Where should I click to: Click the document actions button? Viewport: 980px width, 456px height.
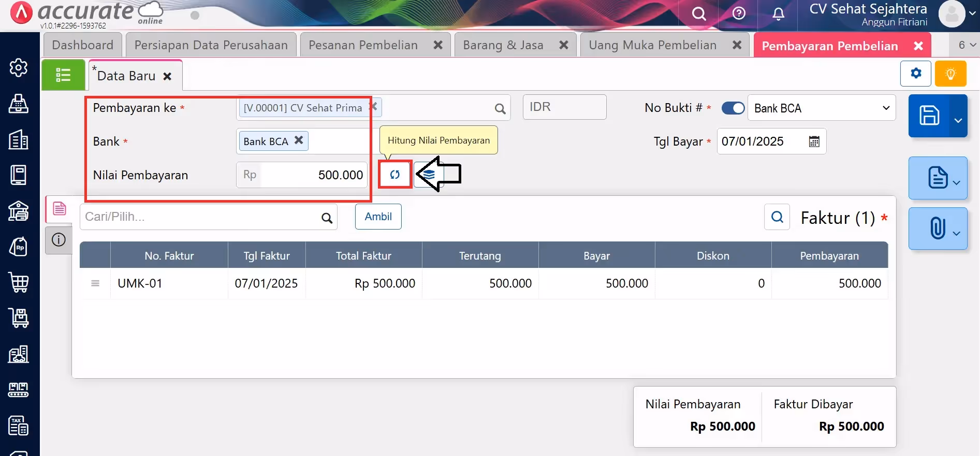[x=938, y=178]
